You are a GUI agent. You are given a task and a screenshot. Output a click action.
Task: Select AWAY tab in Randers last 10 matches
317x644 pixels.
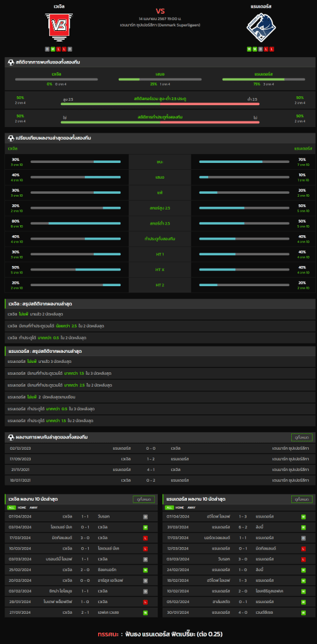(191, 508)
